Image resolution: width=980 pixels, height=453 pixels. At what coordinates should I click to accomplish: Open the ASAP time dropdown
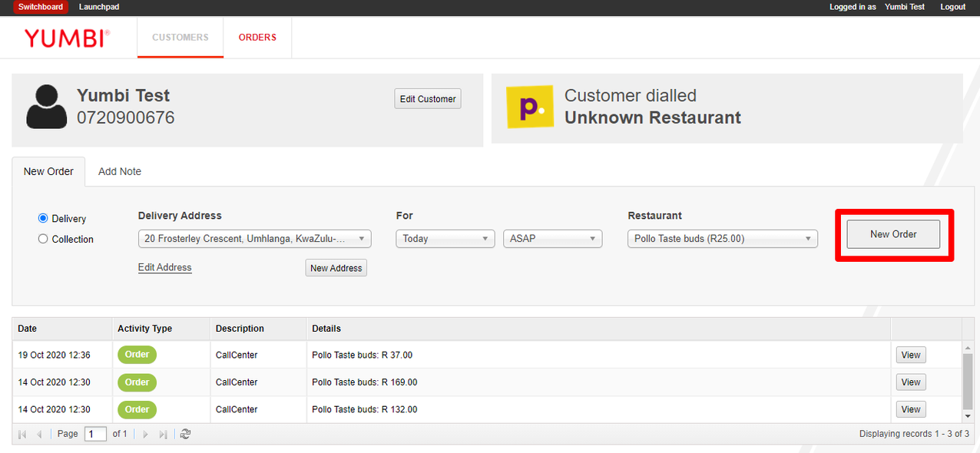553,239
